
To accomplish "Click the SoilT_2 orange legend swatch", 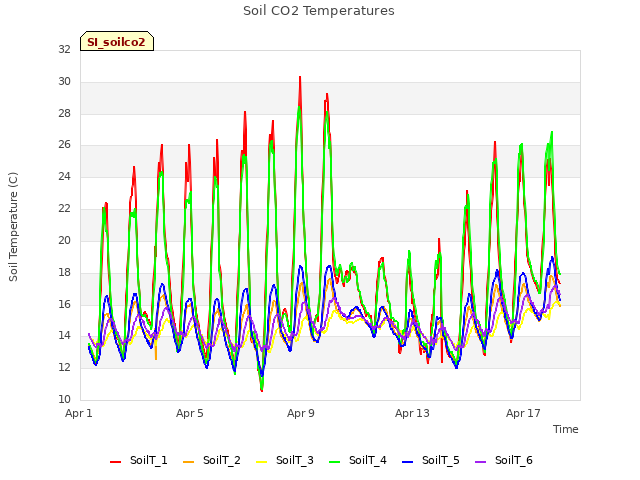I will coord(189,462).
